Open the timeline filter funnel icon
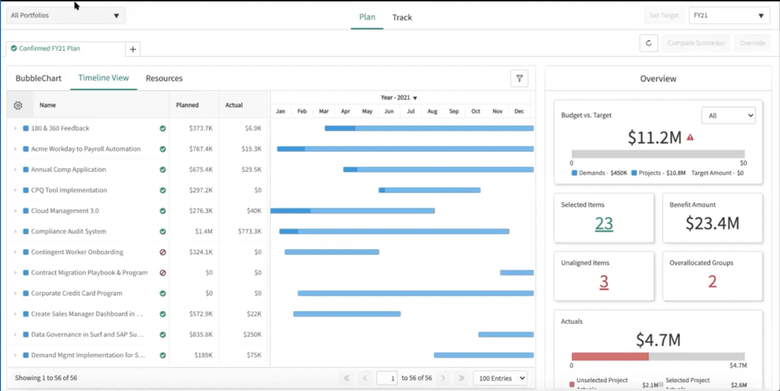The width and height of the screenshot is (780, 391). point(519,79)
